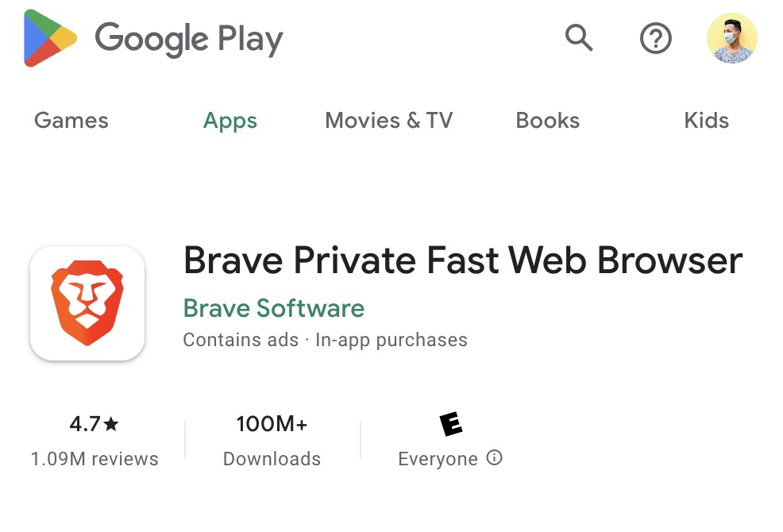783x532 pixels.
Task: Click the Google Play triangle logo
Action: click(x=50, y=38)
